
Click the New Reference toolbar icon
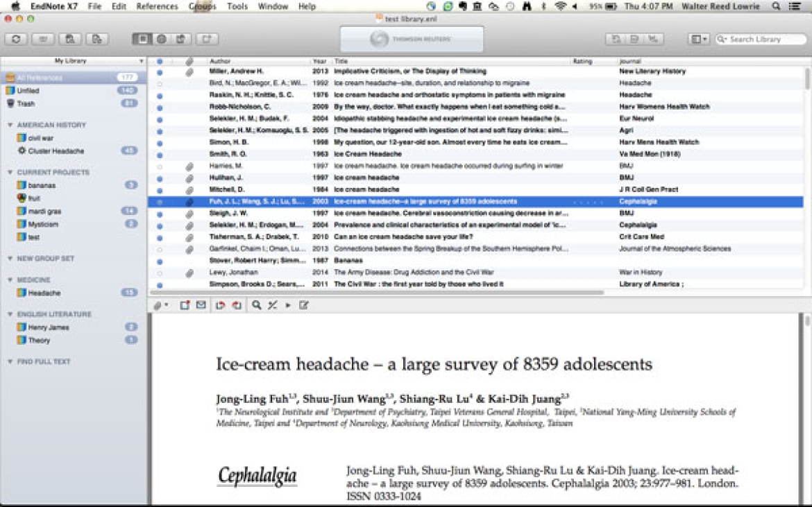pos(207,40)
